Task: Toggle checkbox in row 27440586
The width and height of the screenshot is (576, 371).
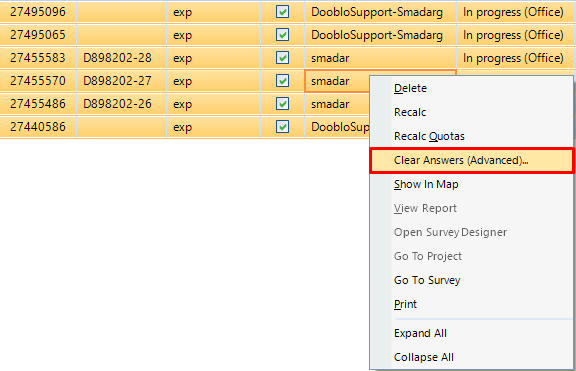Action: pos(282,127)
